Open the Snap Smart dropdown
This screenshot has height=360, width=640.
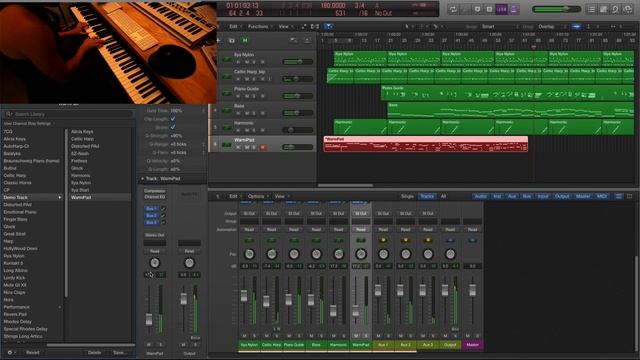pyautogui.click(x=499, y=27)
